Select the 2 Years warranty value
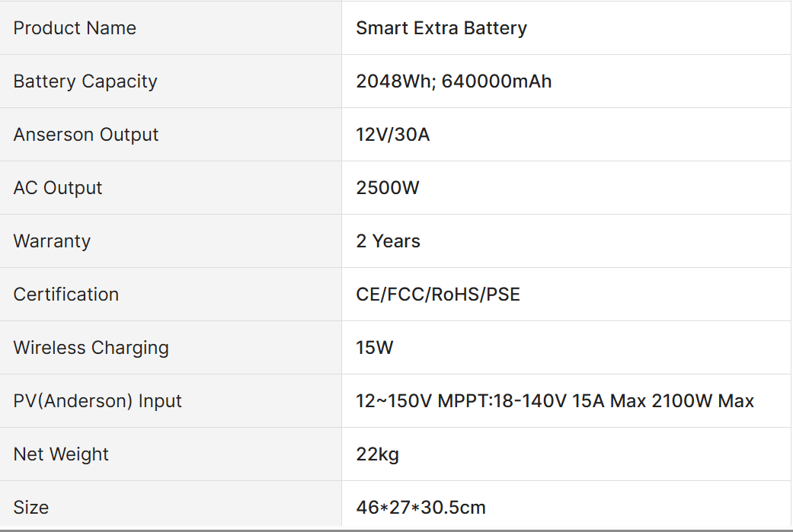Screen dimensions: 793x532 [x=388, y=241]
